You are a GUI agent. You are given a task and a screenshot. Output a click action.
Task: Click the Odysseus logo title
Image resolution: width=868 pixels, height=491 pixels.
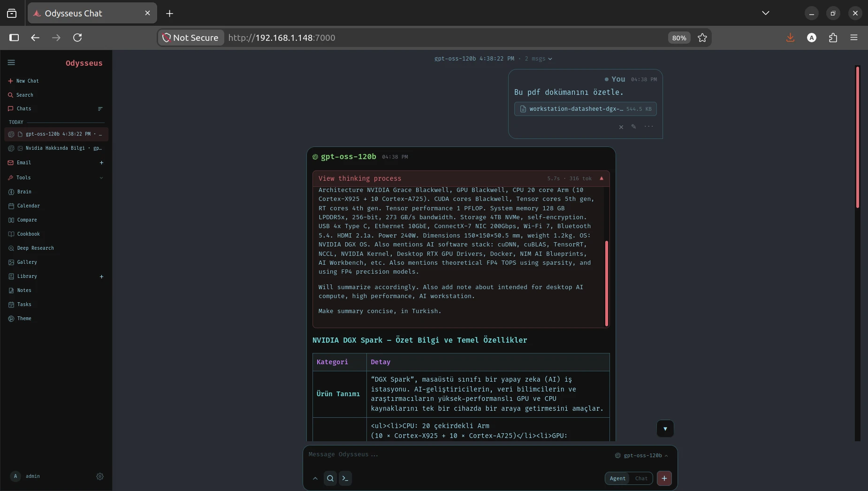(x=84, y=63)
